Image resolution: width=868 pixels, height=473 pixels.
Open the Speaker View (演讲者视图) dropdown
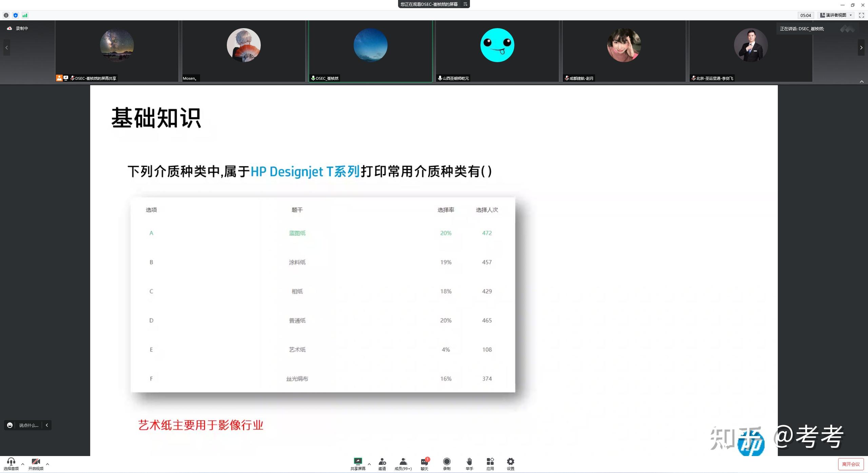click(836, 15)
